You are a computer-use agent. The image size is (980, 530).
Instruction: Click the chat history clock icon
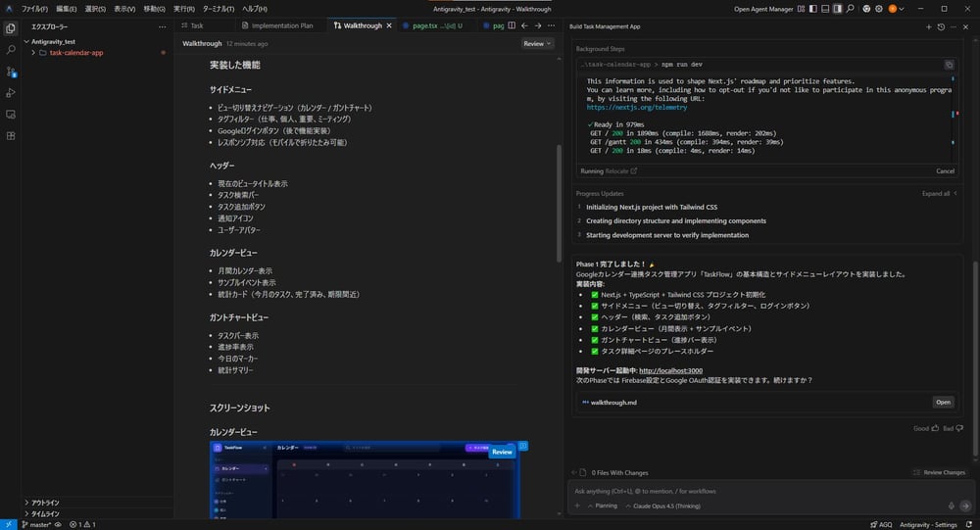[x=943, y=26]
